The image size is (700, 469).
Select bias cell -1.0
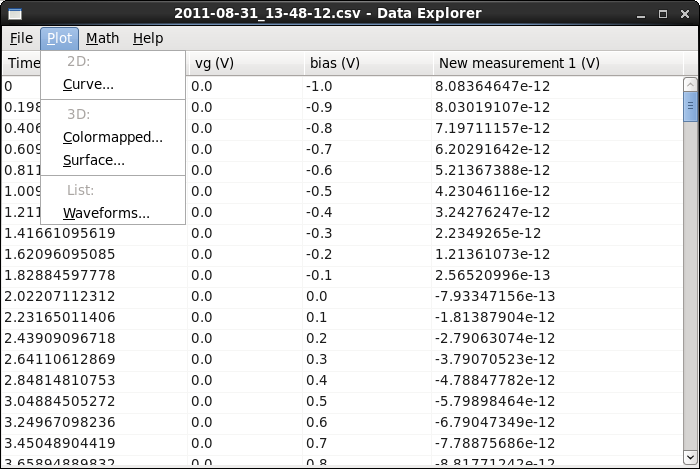point(367,86)
